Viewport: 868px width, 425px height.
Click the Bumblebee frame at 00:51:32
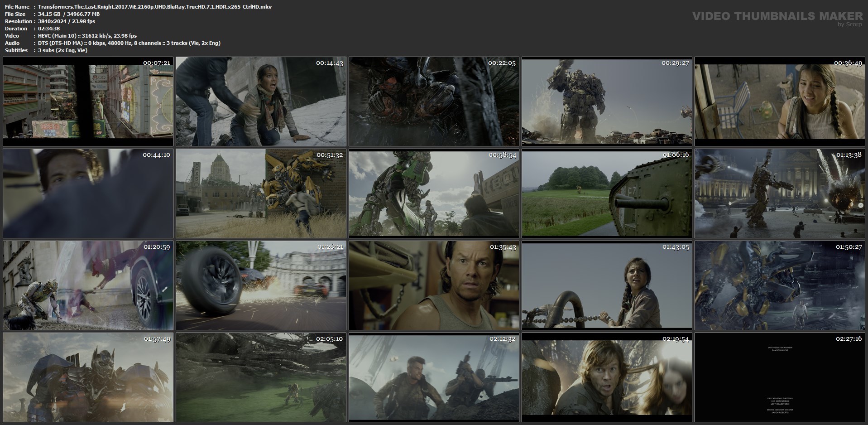click(261, 193)
